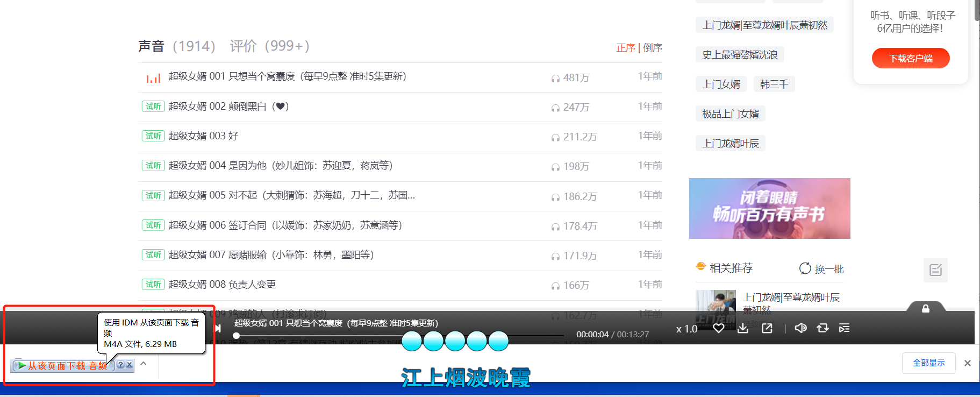Click the feedback note icon on right
The width and height of the screenshot is (980, 397).
935,270
